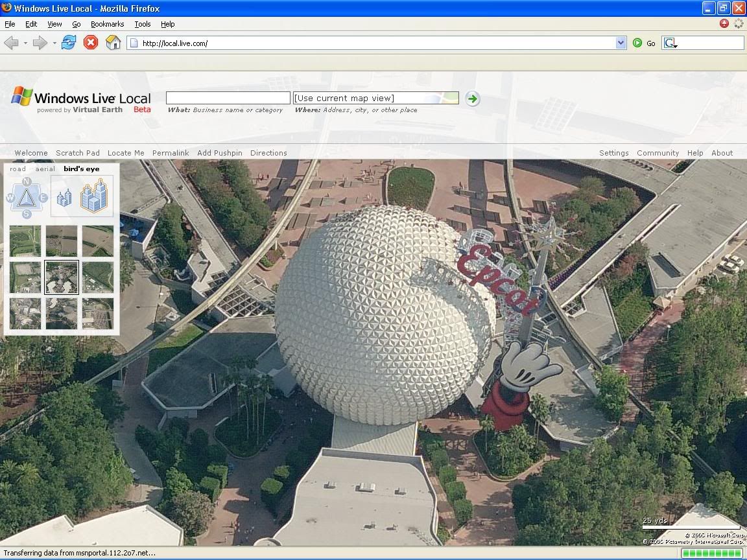Expand the URL bar history dropdown

(x=621, y=43)
